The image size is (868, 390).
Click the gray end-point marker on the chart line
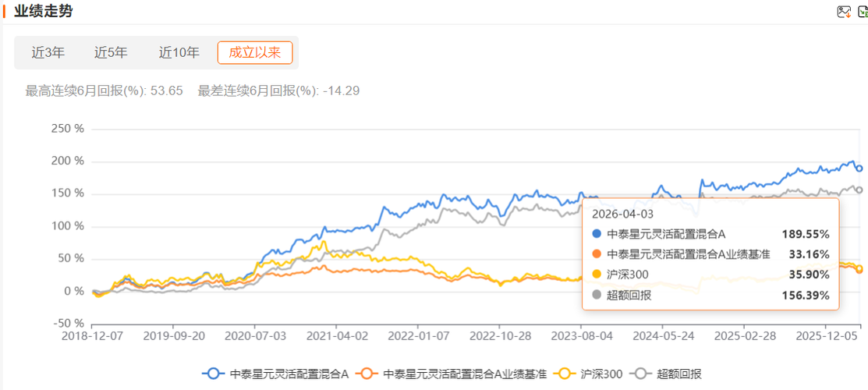coord(859,190)
